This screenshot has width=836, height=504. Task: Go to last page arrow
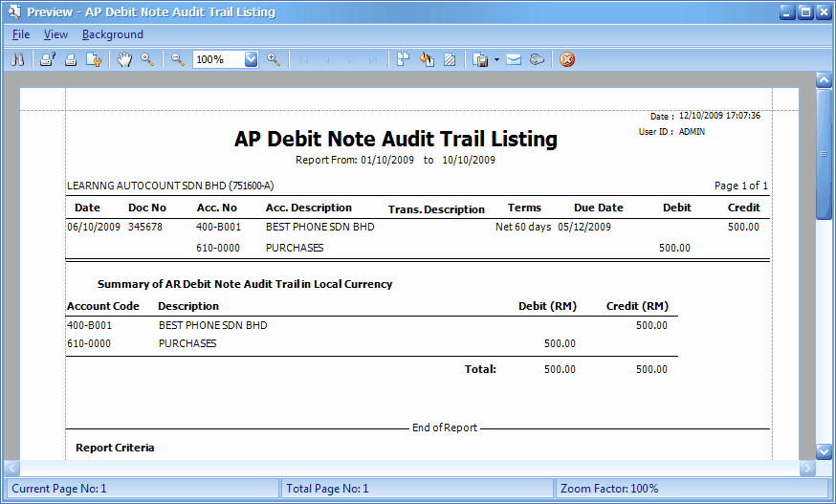point(373,59)
